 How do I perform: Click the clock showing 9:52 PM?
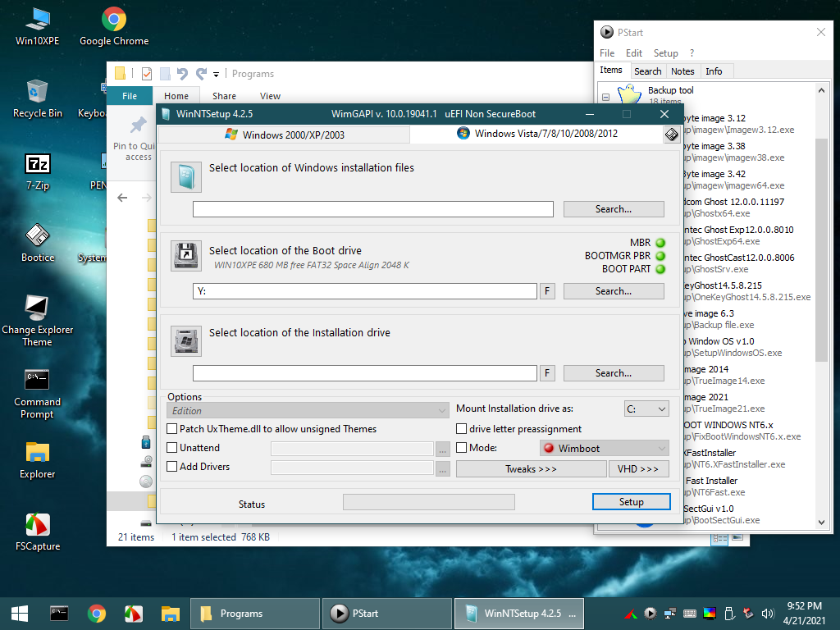[x=804, y=606]
